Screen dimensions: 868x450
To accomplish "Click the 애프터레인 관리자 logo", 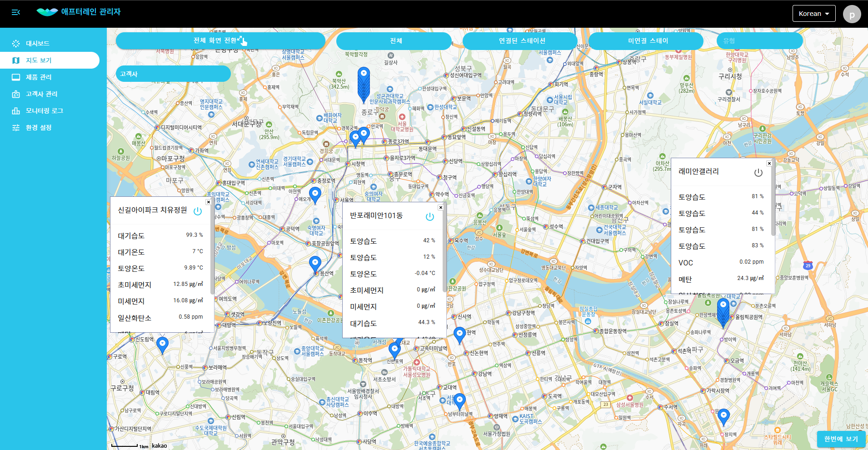I will pos(79,12).
